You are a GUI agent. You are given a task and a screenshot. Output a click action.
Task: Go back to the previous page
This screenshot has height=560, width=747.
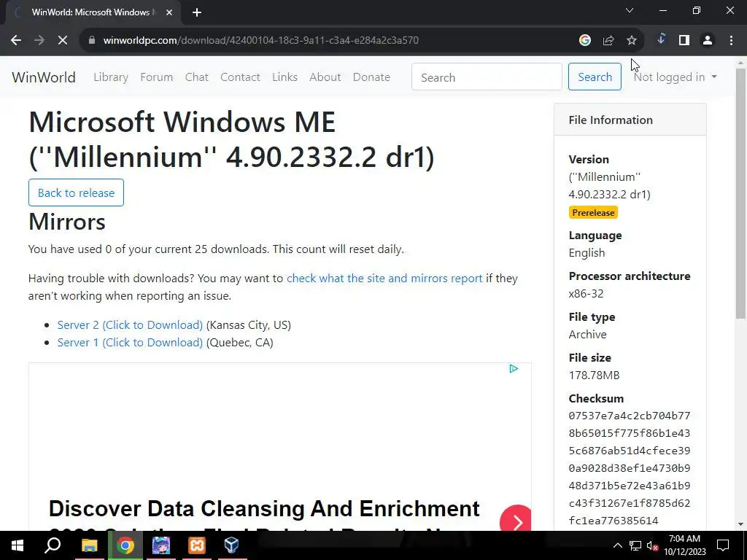(16, 40)
